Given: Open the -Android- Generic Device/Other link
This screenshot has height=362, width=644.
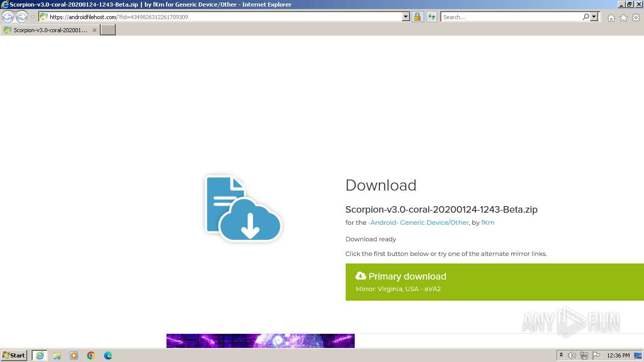Looking at the screenshot, I should (x=419, y=222).
